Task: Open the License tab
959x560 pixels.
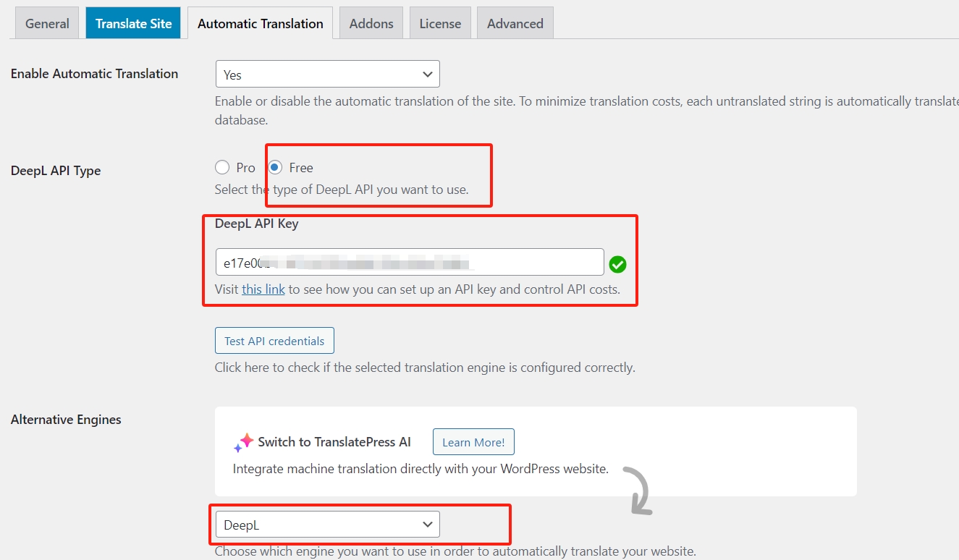Action: [440, 23]
